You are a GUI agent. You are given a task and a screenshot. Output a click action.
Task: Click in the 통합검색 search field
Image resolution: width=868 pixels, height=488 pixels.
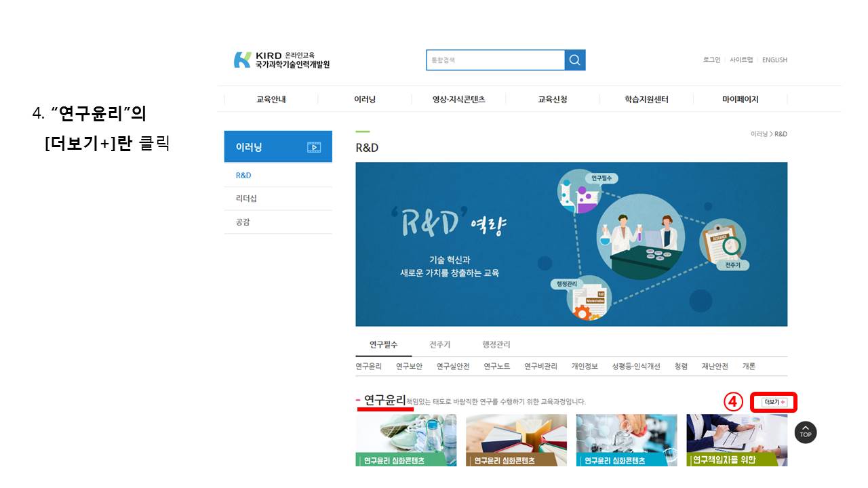tap(495, 60)
